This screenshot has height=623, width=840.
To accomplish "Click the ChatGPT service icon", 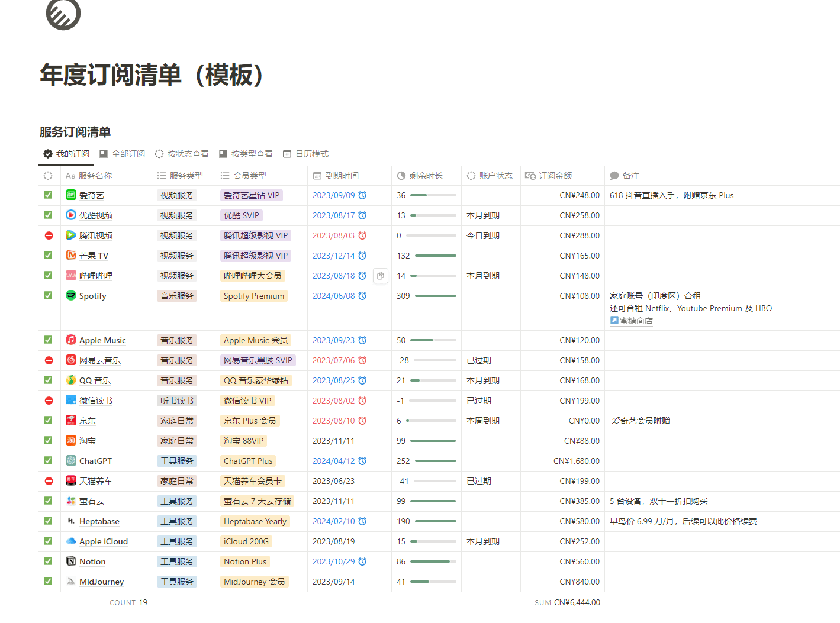I will tap(71, 460).
